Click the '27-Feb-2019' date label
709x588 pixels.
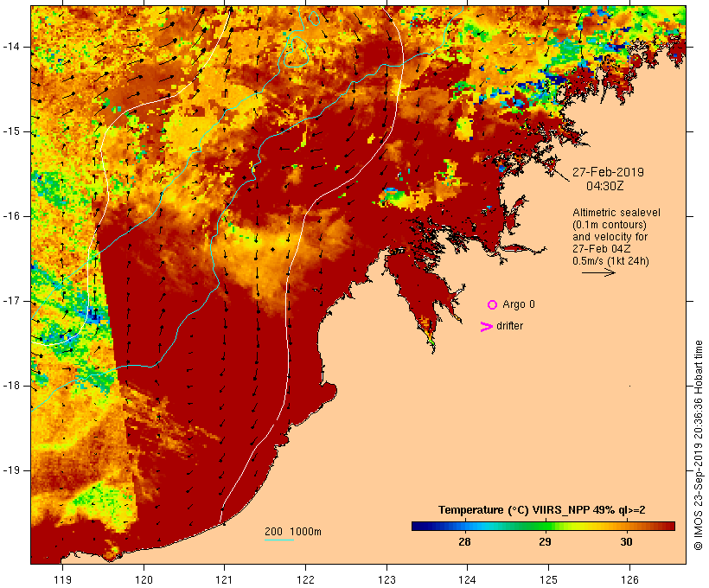point(608,172)
